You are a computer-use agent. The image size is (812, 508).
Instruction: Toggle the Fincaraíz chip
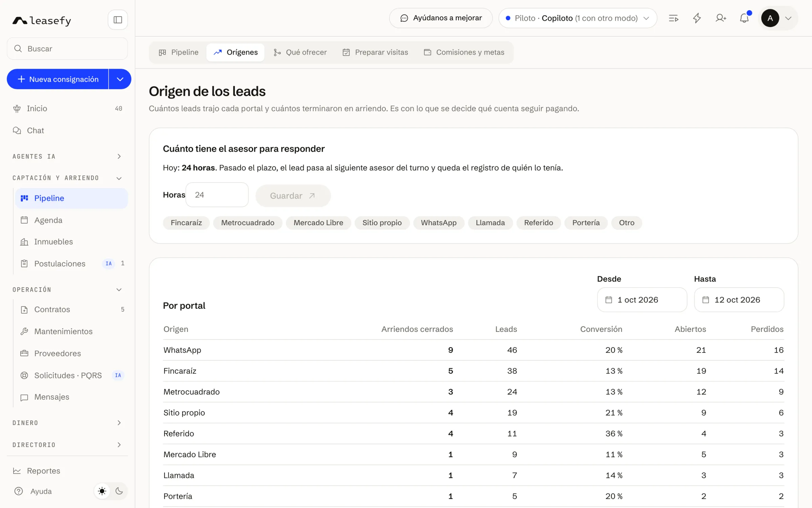pos(186,223)
